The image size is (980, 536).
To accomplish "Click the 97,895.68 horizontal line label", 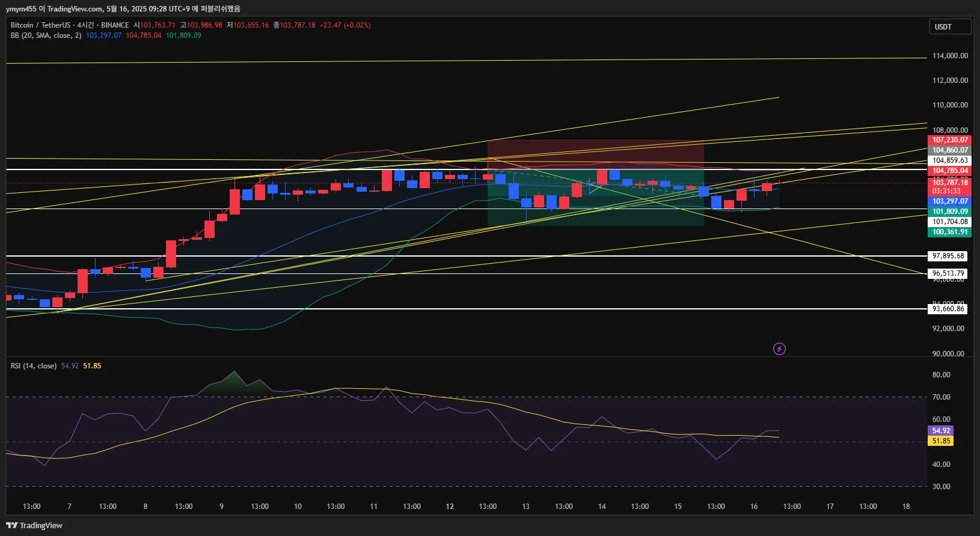I will (x=948, y=256).
